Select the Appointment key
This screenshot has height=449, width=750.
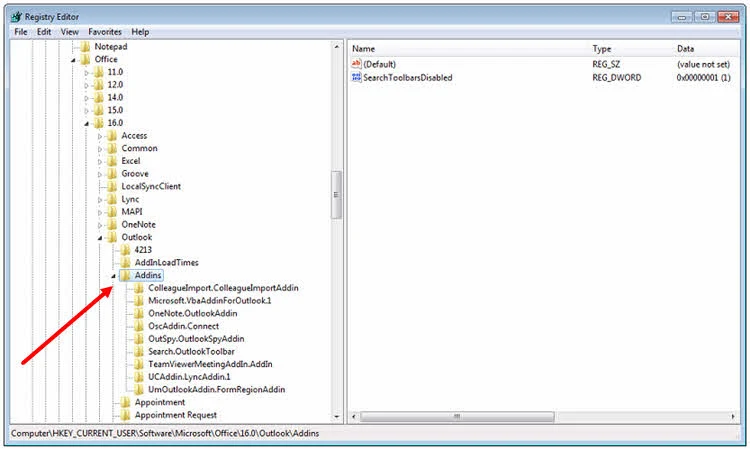[x=160, y=402]
